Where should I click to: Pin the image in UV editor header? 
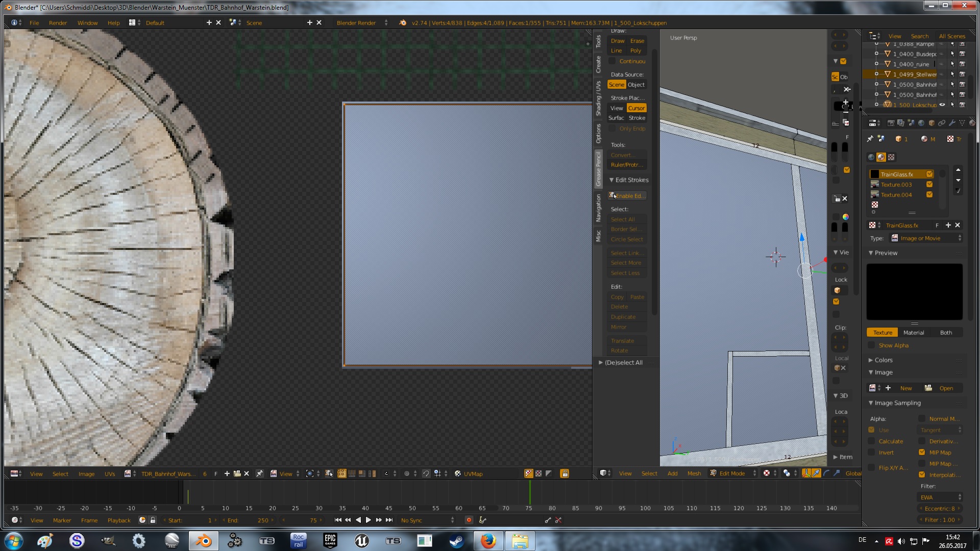pos(259,473)
